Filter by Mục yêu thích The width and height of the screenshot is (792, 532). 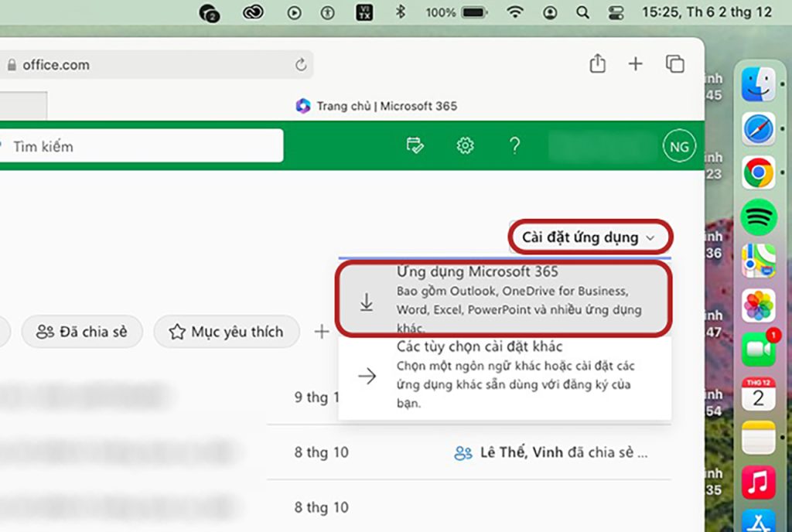(x=226, y=332)
